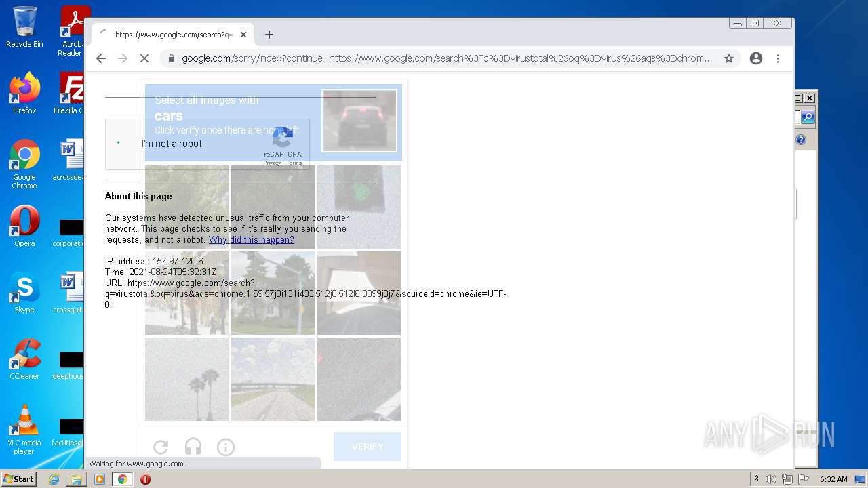Select the google.com/search tab
This screenshot has height=488, width=868.
click(173, 35)
